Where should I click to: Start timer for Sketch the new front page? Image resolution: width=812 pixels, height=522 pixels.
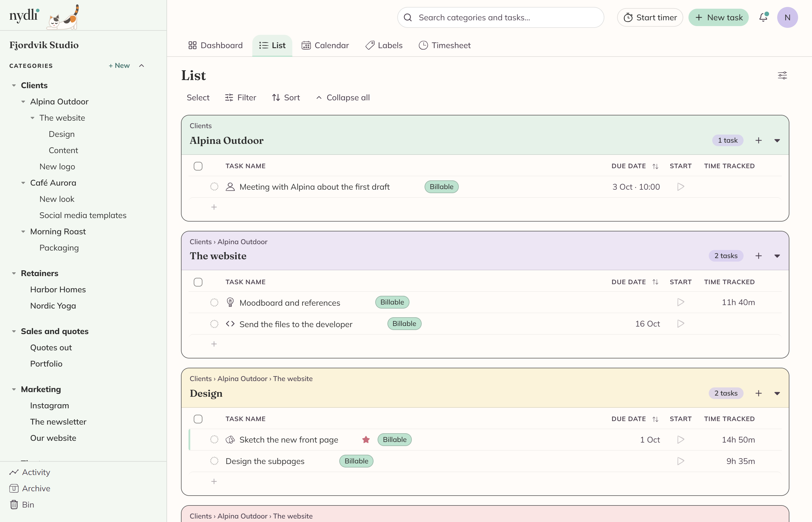point(681,440)
